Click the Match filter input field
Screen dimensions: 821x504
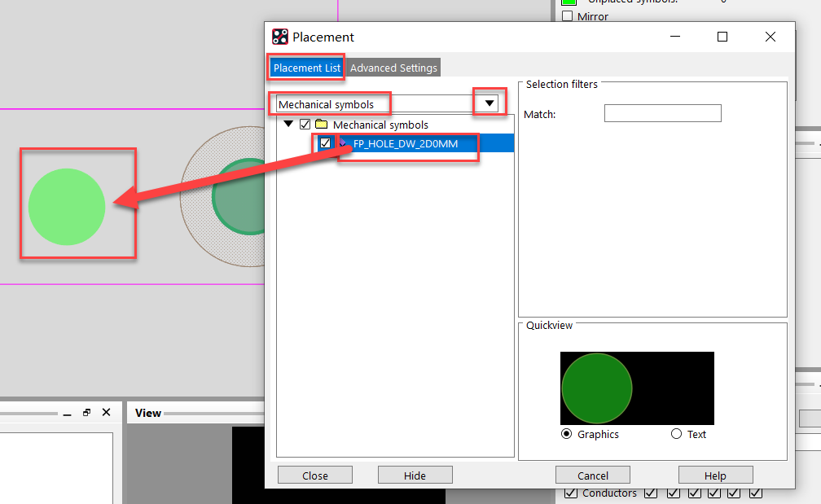pos(662,114)
